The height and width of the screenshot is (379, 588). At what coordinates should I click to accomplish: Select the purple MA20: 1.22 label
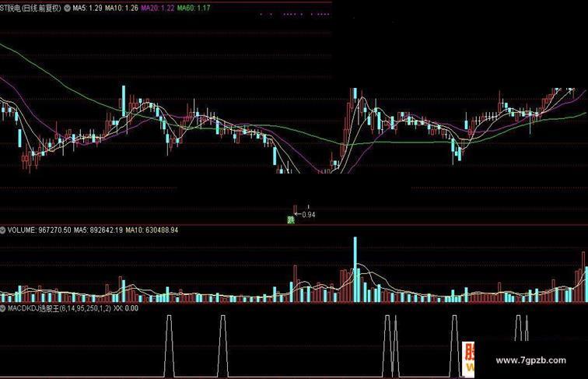point(157,8)
